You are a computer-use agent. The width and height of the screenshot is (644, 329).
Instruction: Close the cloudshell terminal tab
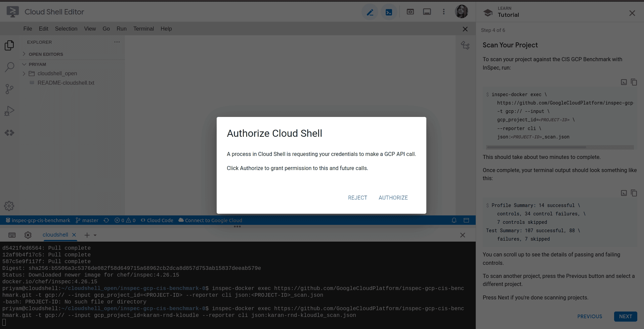[x=74, y=235]
